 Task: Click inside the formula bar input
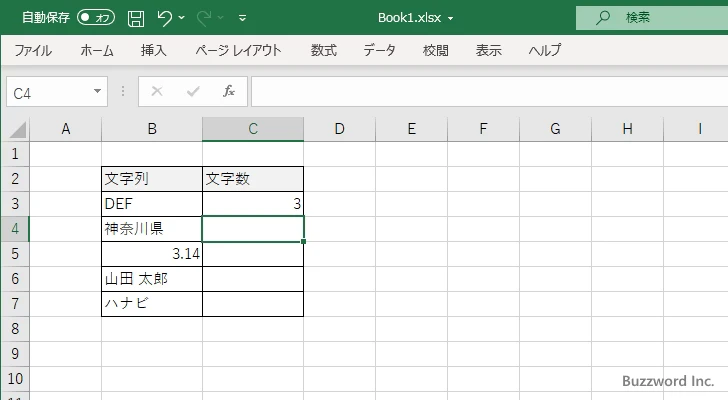point(480,92)
